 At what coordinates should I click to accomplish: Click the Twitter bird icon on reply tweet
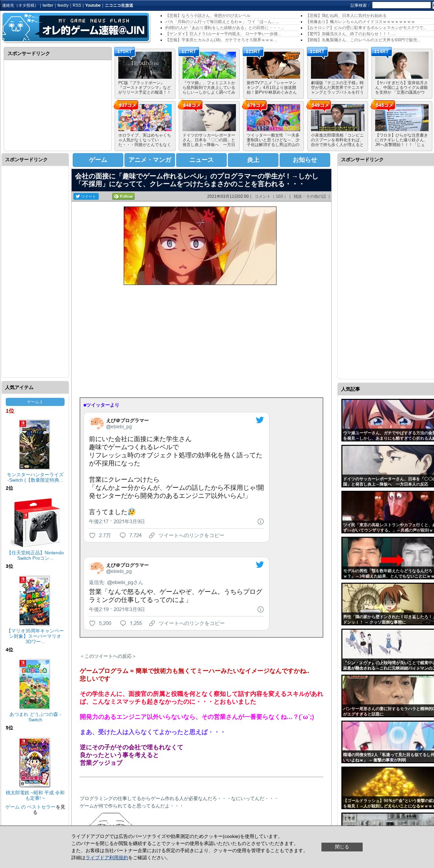[260, 564]
